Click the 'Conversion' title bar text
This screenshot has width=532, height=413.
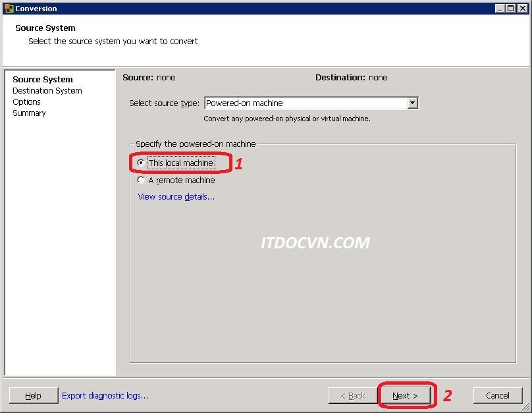(x=36, y=9)
